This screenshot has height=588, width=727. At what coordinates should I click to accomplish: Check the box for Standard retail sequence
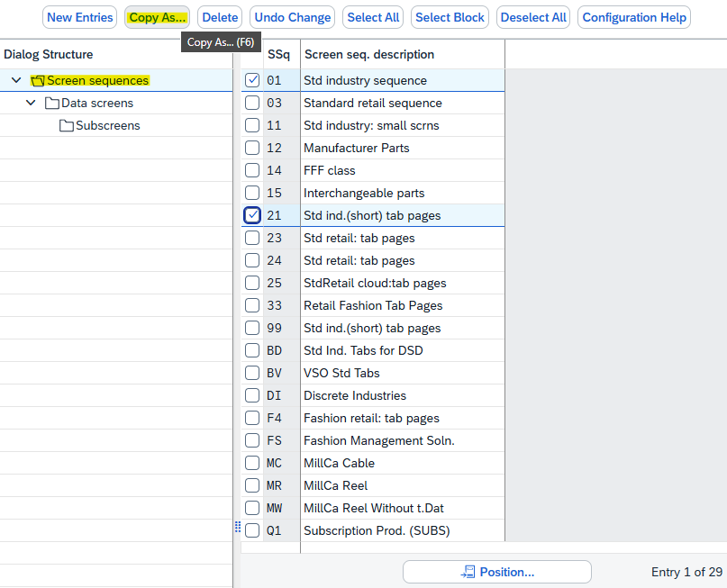(252, 103)
